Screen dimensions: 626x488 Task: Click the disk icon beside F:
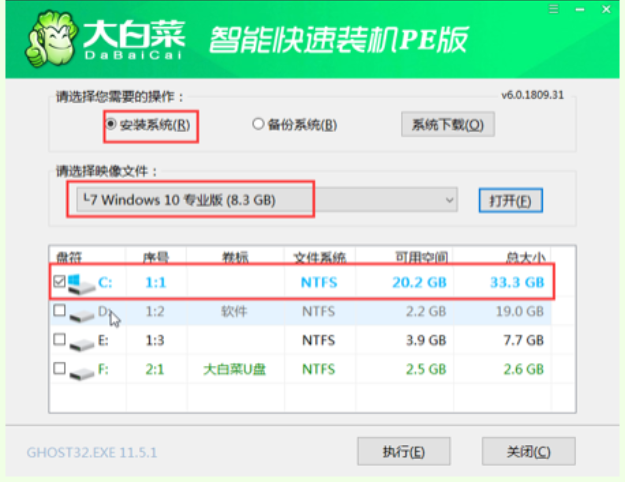(81, 373)
